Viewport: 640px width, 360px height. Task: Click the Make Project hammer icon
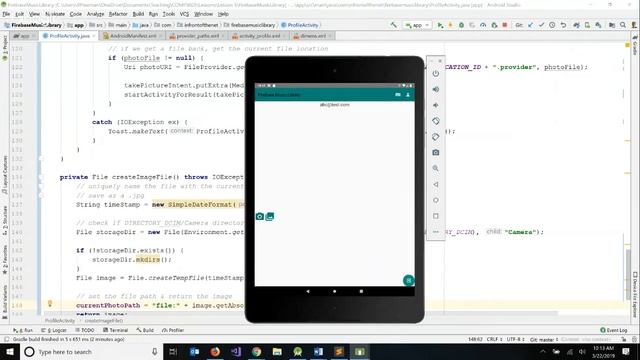pos(393,25)
